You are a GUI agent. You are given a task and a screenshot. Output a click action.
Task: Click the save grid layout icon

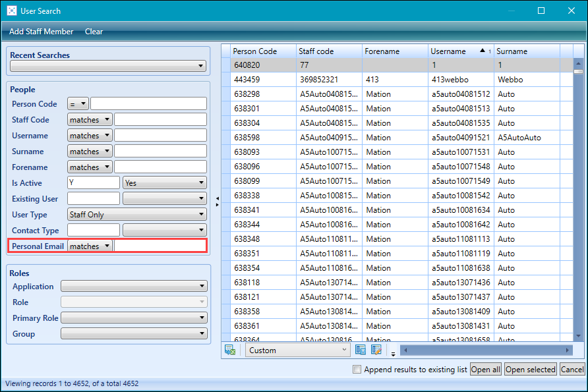pyautogui.click(x=361, y=350)
